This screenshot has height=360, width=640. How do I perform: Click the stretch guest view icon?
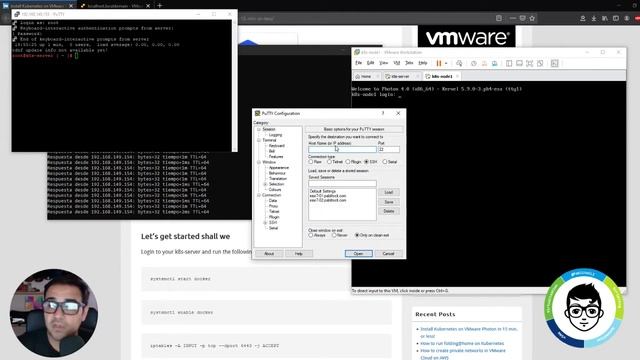point(554,63)
